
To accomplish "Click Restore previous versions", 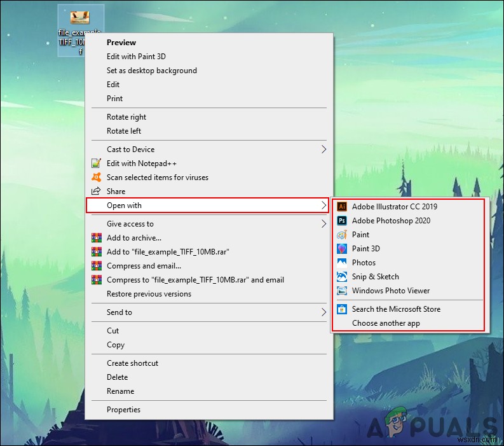I will 209,294.
